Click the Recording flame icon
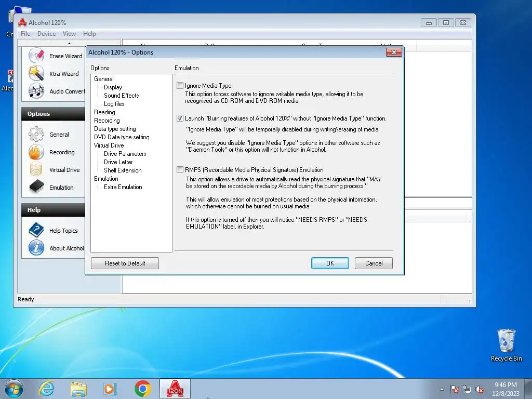 (x=36, y=152)
